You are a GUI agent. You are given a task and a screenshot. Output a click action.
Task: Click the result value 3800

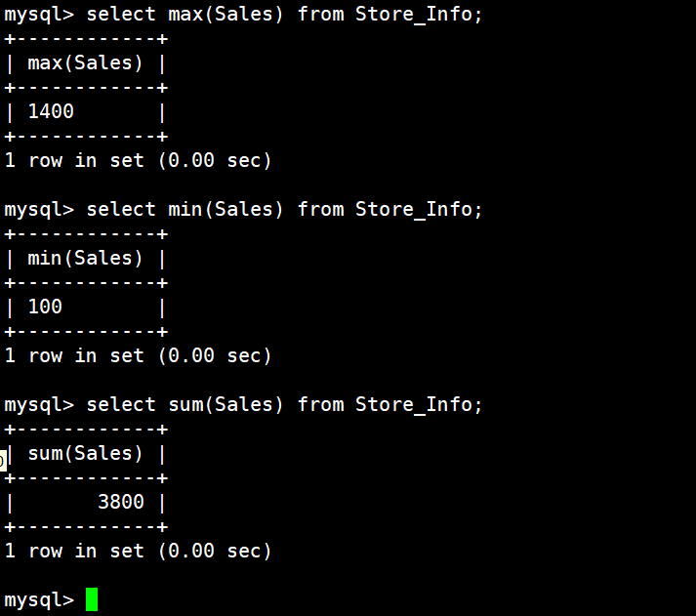(x=121, y=502)
